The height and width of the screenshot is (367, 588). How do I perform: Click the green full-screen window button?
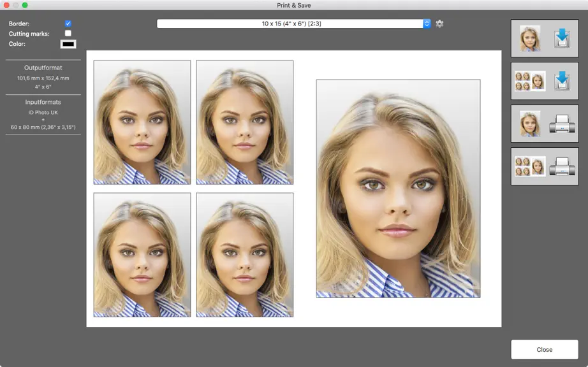pos(25,5)
